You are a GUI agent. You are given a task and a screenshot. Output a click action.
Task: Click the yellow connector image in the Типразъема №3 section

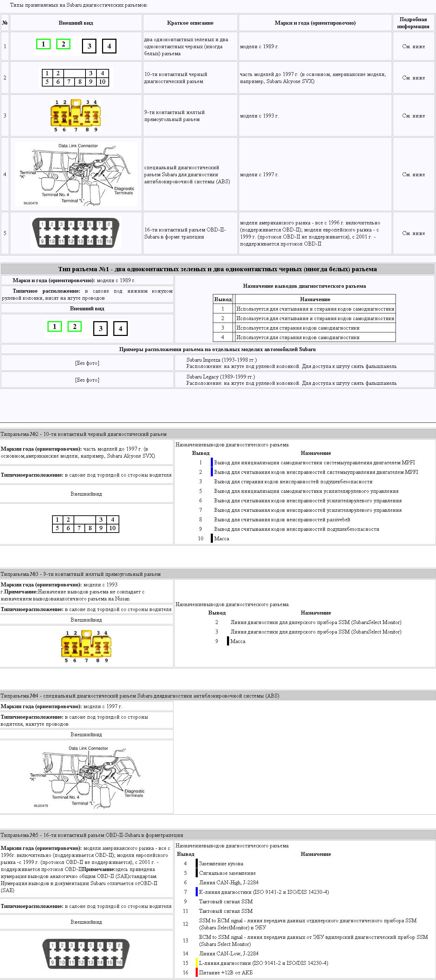coord(86,647)
